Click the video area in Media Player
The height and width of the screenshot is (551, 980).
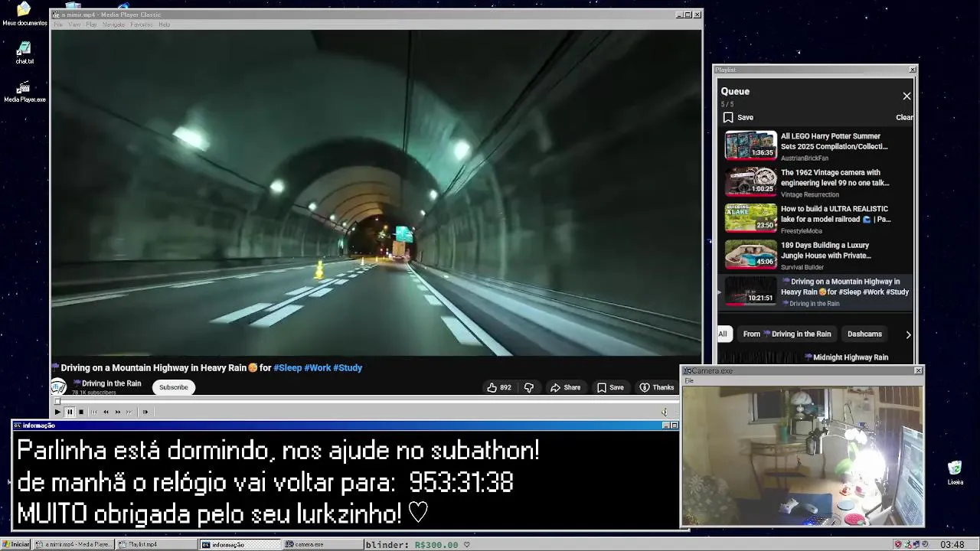376,194
